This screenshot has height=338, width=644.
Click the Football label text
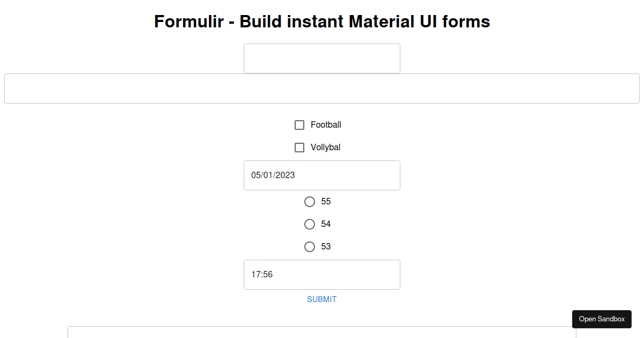pyautogui.click(x=325, y=125)
